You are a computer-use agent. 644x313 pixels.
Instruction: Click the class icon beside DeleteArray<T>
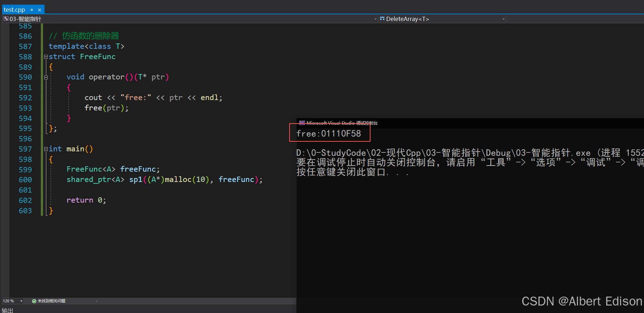[x=382, y=19]
